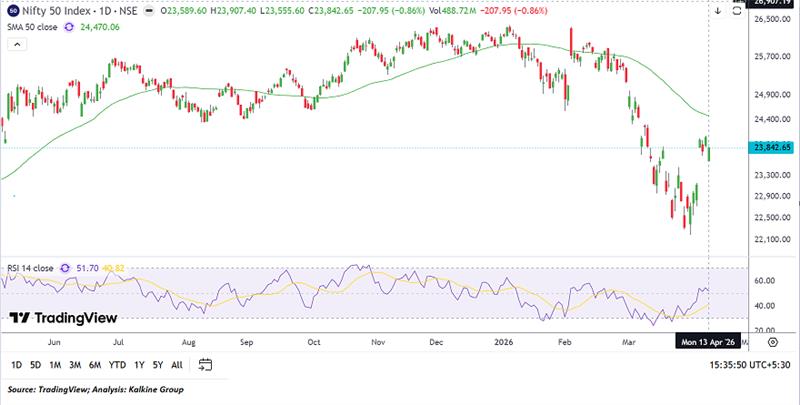The width and height of the screenshot is (800, 405).
Task: Click the down arrow icon at top right
Action: coord(718,11)
